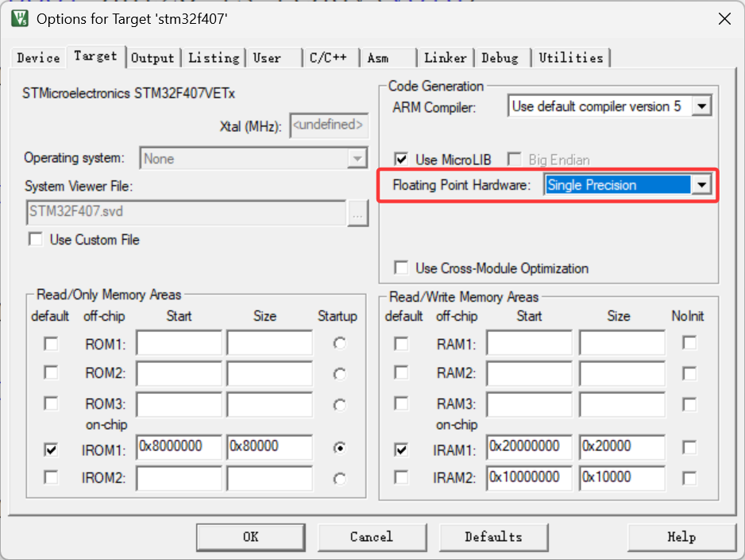
Task: Edit the IROM1 Size value 0x80000
Action: [x=270, y=447]
